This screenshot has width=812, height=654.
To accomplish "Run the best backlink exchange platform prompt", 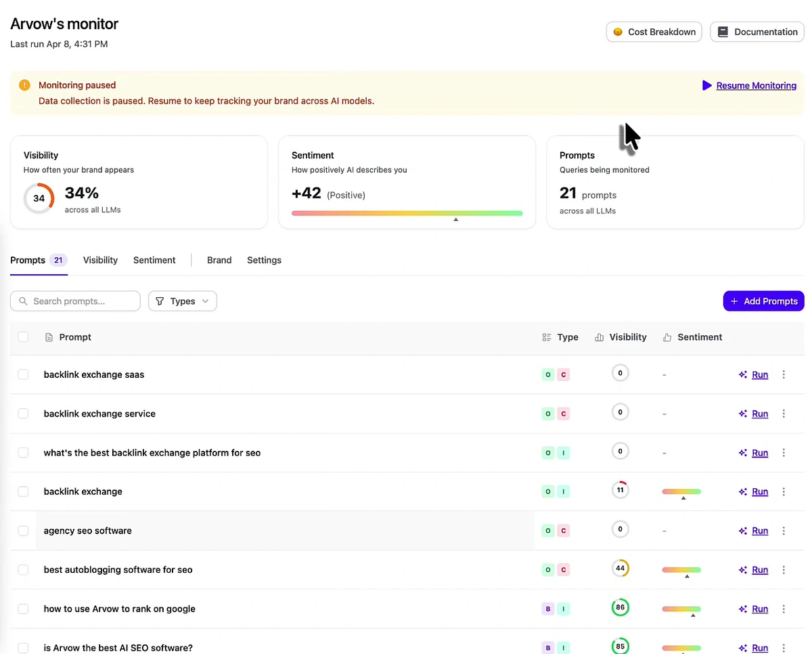I will click(x=760, y=453).
